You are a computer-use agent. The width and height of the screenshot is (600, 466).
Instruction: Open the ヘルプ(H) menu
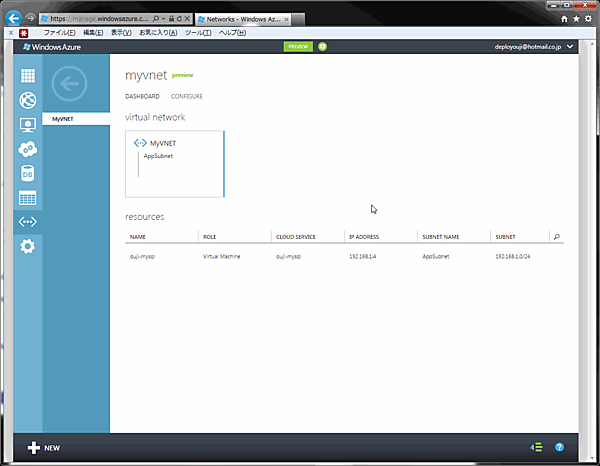[x=233, y=33]
